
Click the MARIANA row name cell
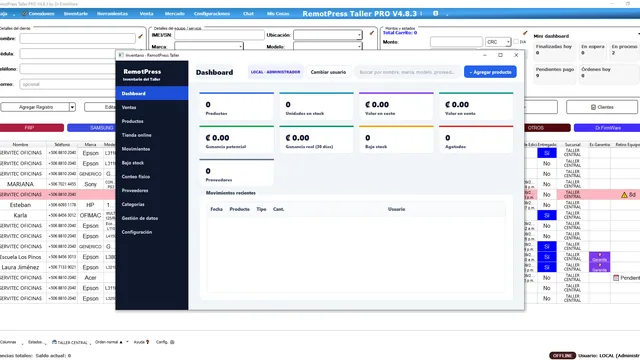[20, 184]
